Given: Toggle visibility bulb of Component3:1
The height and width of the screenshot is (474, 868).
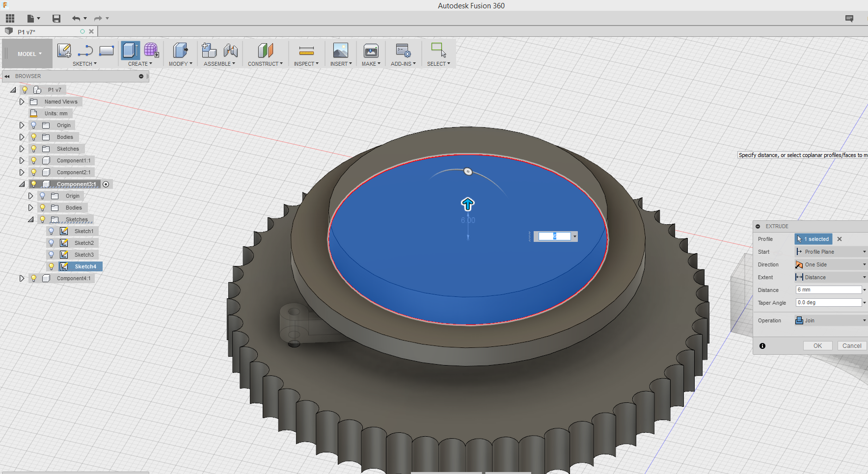Looking at the screenshot, I should pyautogui.click(x=33, y=184).
